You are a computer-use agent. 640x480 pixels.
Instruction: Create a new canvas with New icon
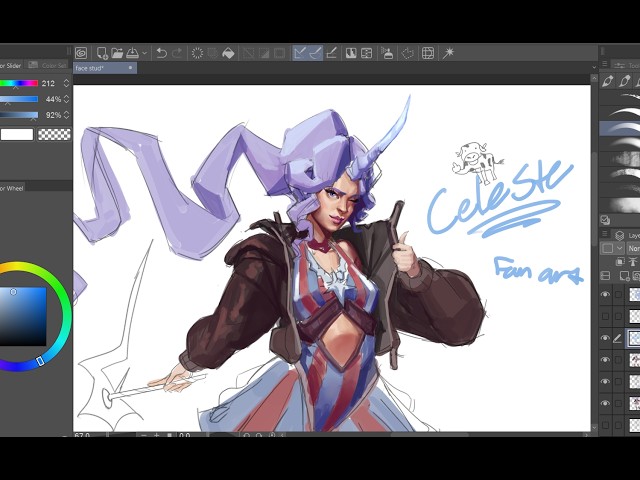[x=102, y=53]
